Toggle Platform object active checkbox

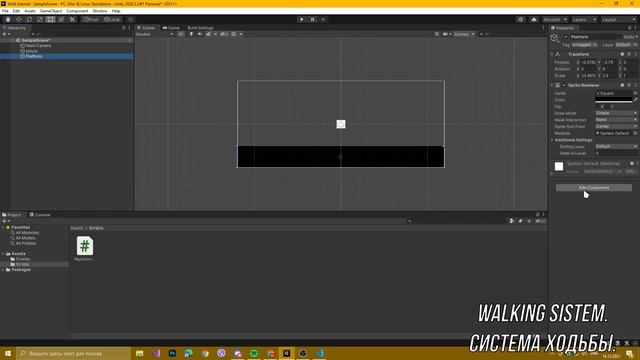[566, 37]
